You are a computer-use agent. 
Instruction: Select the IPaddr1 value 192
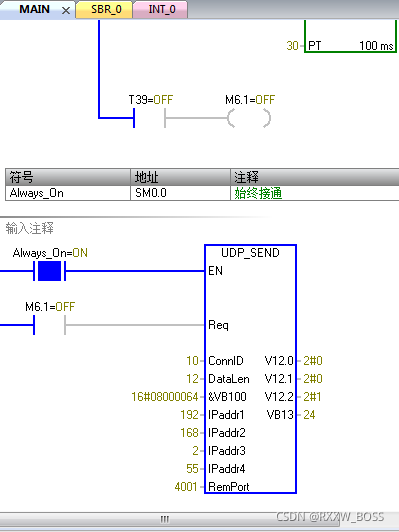189,415
